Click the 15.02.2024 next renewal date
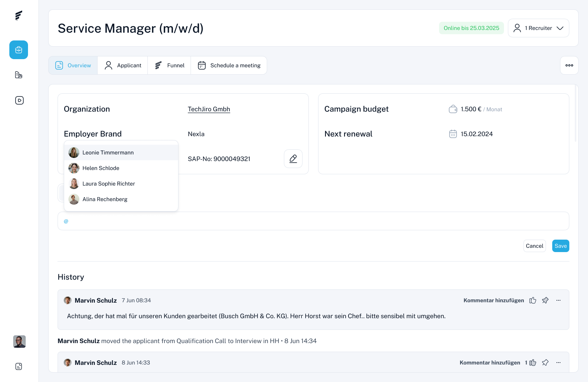Image resolution: width=588 pixels, height=382 pixels. 477,134
